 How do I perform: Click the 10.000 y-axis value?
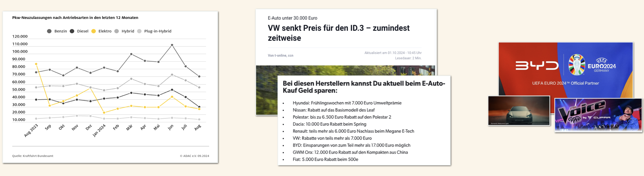click(x=19, y=120)
